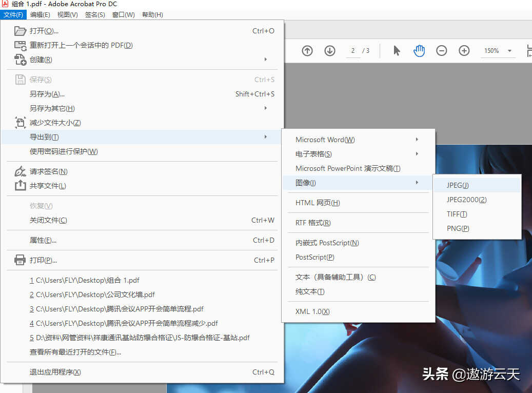Expand the 创建(R) submenu arrow
Viewport: 532px width, 393px height.
(x=266, y=60)
